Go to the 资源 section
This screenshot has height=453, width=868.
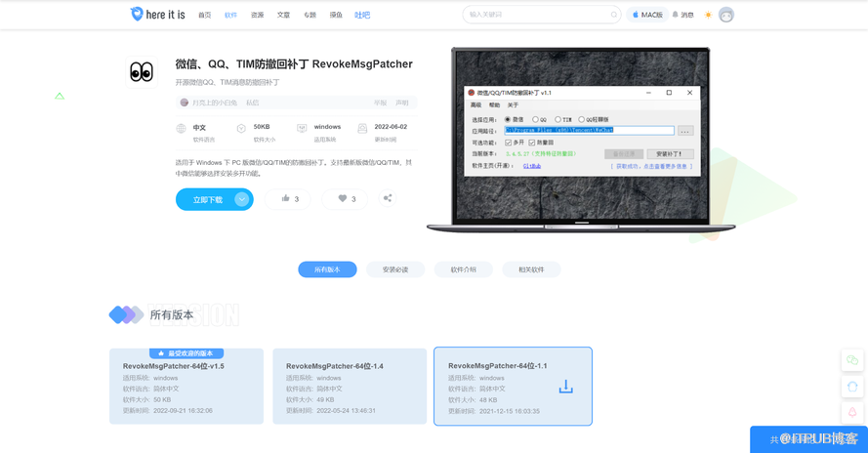pos(258,15)
